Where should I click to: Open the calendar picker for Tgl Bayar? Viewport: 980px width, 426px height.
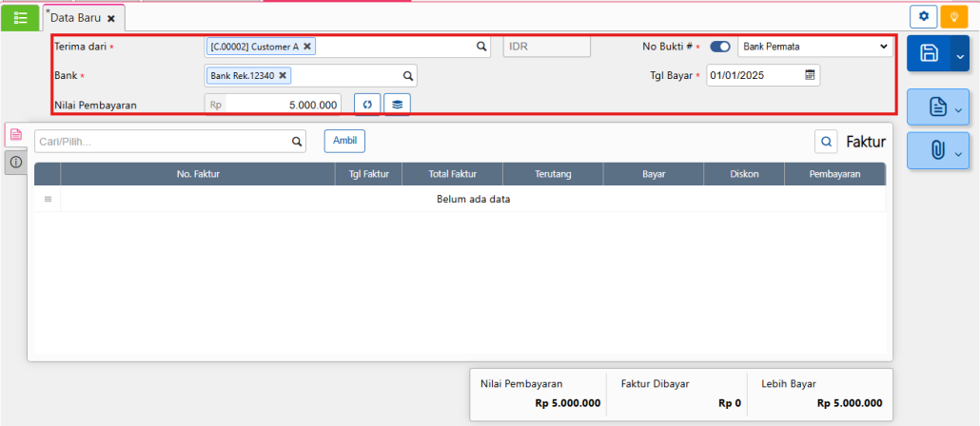(x=810, y=75)
